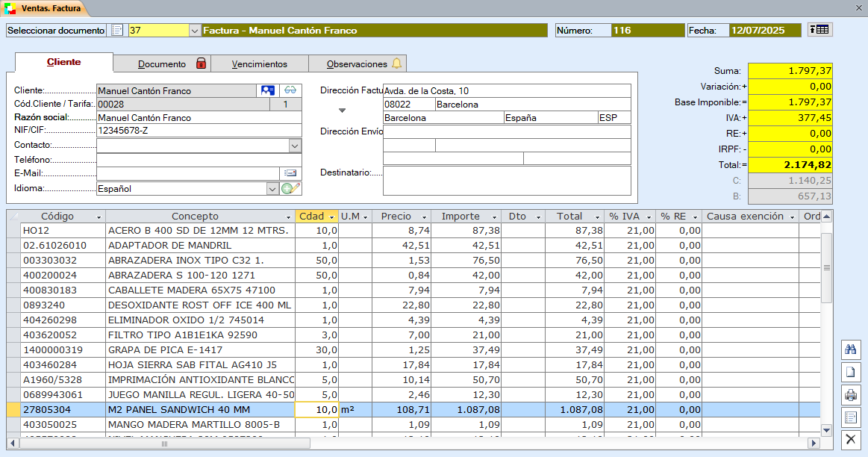Click the X delete icon below the printer
Screen dimensions: 868x457
point(851,440)
